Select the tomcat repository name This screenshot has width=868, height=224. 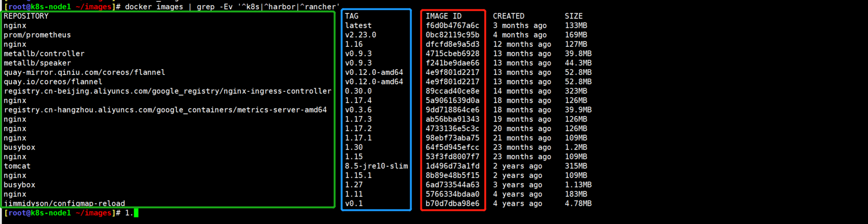(17, 166)
